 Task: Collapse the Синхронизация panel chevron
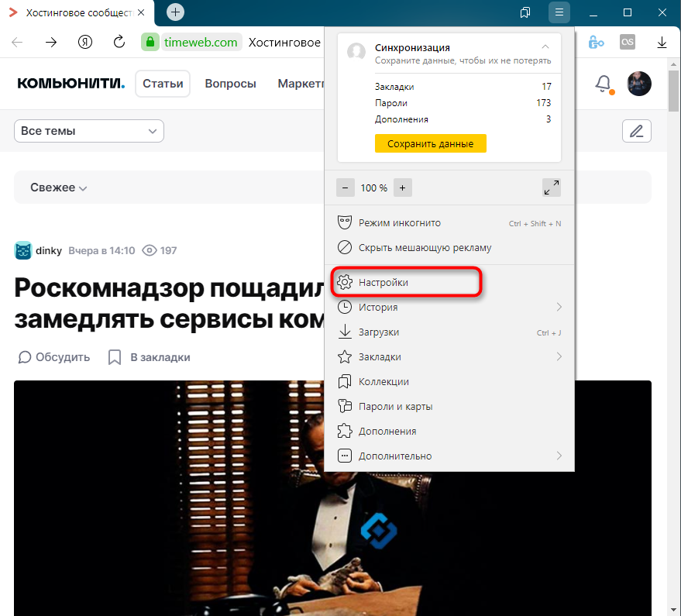pos(545,48)
